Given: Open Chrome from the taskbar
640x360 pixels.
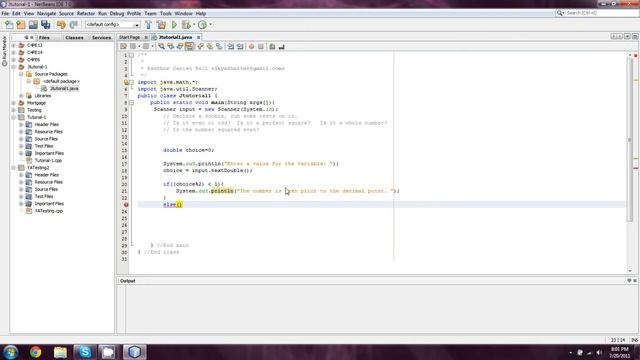Looking at the screenshot, I should [36, 352].
